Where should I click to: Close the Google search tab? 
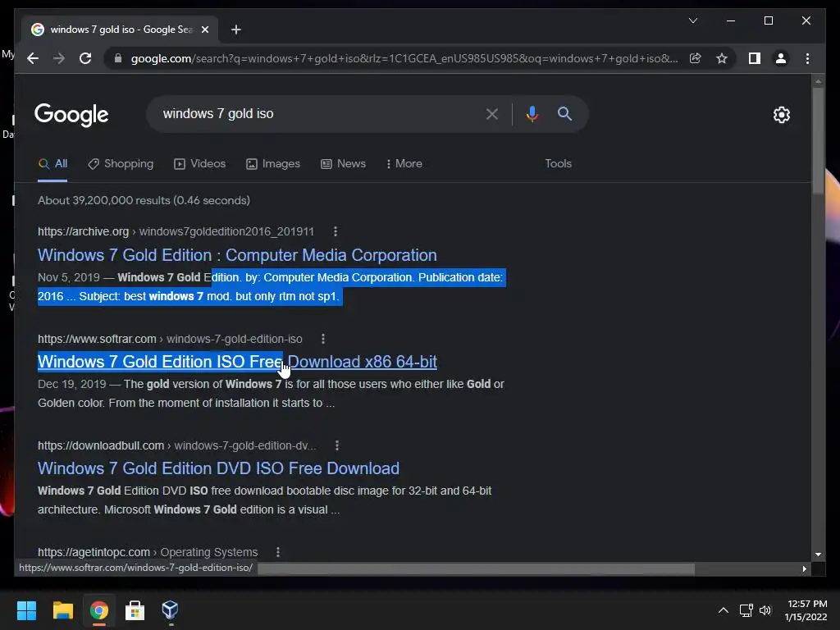[204, 30]
